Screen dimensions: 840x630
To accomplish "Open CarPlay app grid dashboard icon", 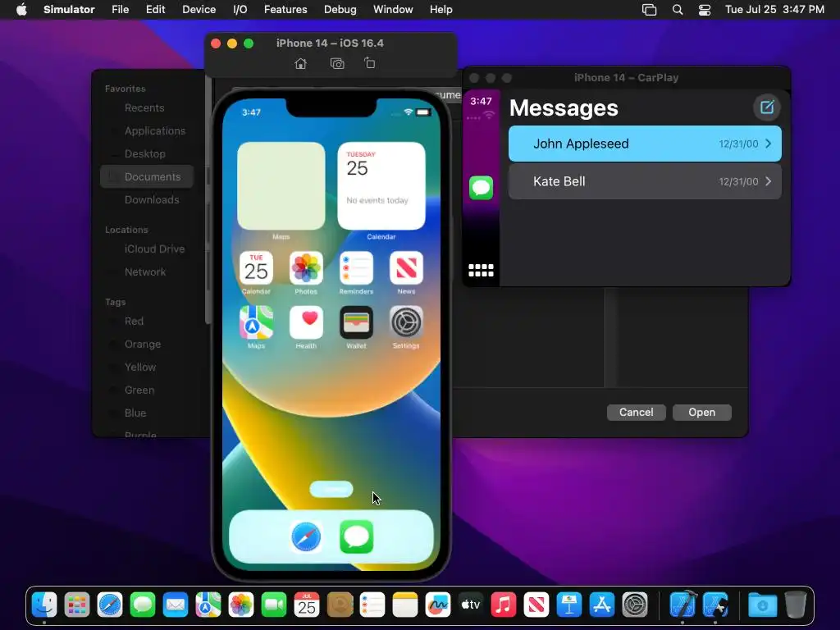I will (481, 271).
